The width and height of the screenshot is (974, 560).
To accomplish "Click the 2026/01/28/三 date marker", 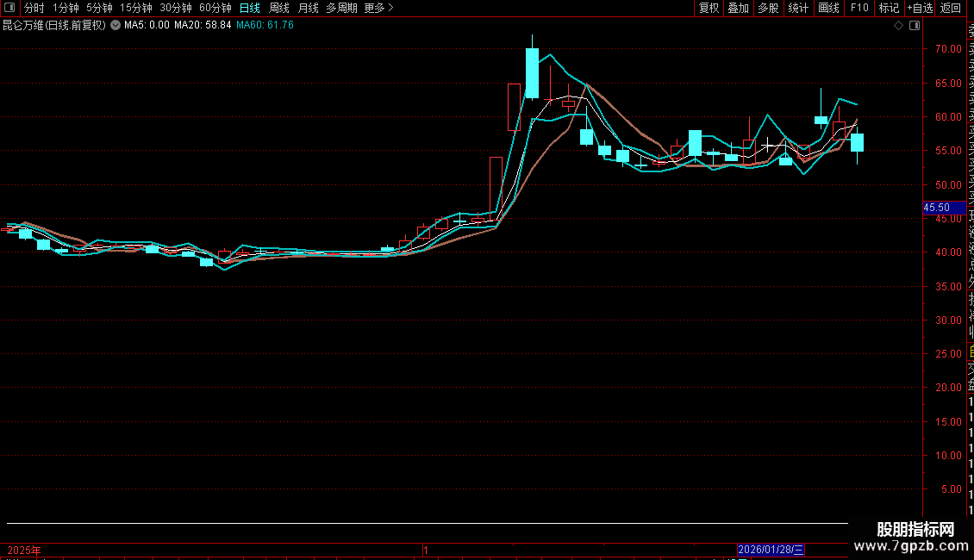I will point(771,550).
